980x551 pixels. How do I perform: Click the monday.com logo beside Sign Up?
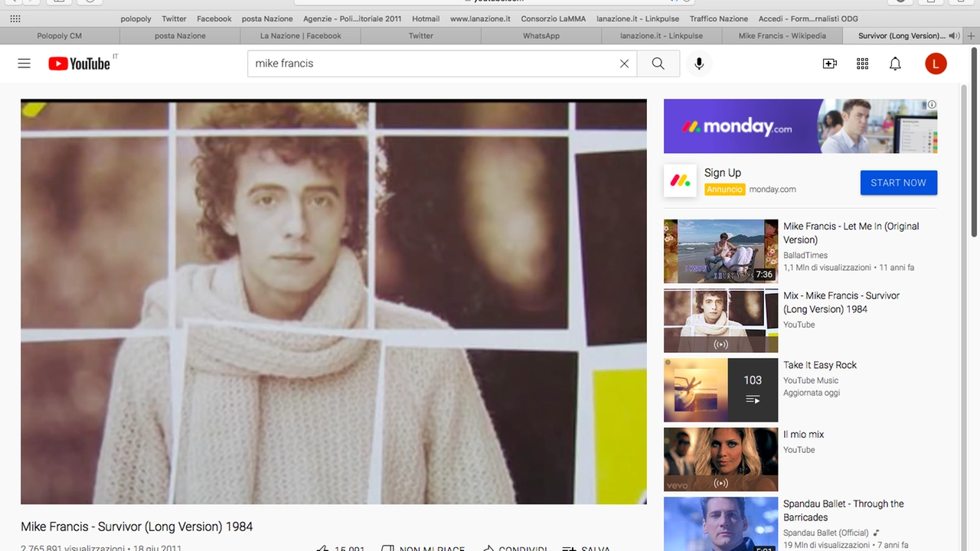point(680,181)
